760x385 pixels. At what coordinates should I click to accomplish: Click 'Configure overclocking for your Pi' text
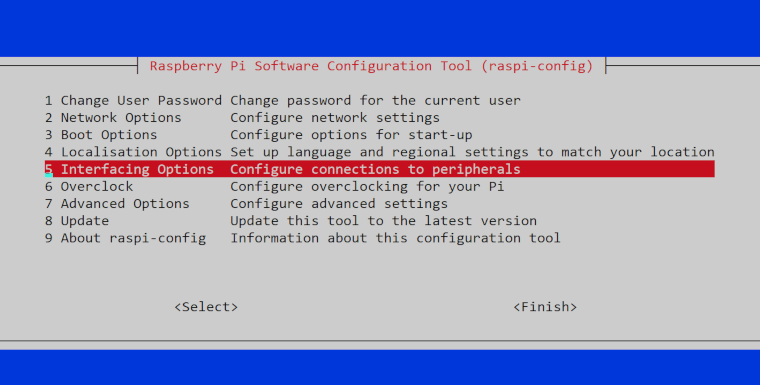pyautogui.click(x=367, y=187)
